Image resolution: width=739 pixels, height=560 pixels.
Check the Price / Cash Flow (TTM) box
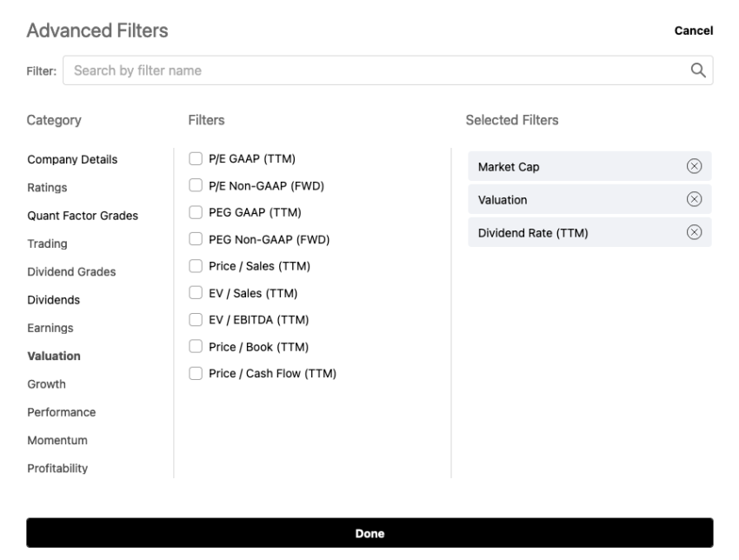[x=196, y=374]
